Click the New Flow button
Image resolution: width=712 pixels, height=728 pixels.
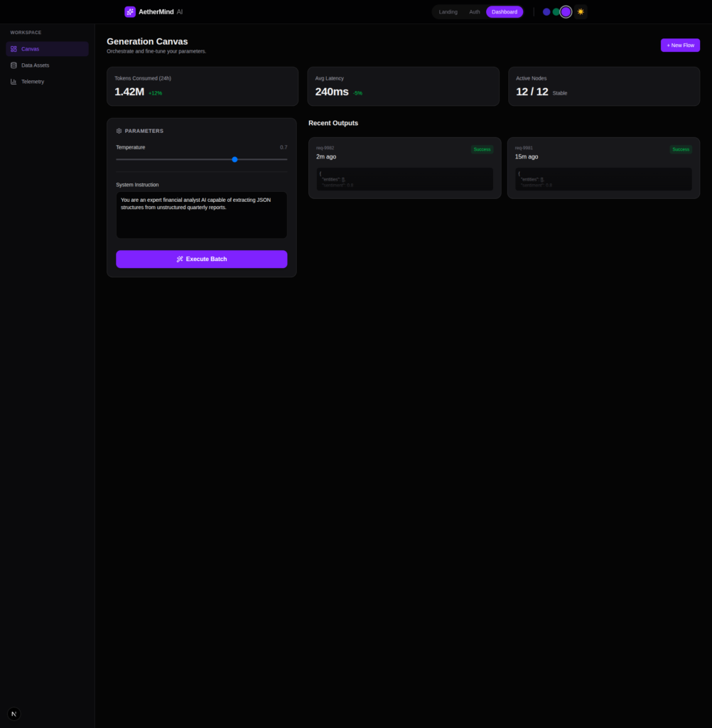click(x=680, y=45)
